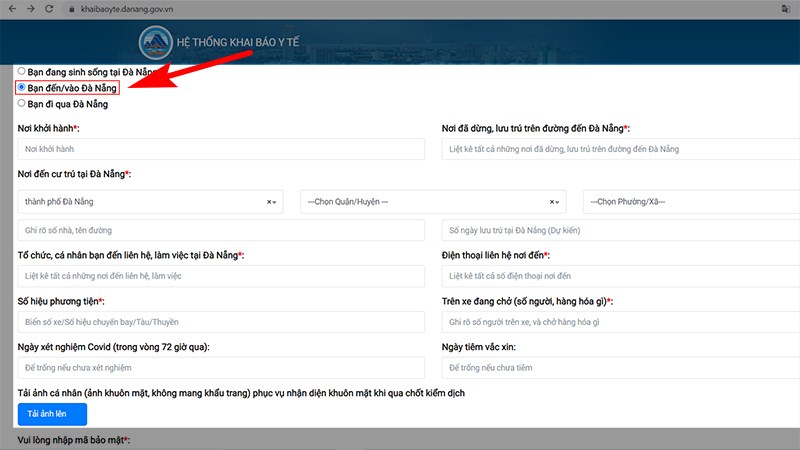Screen dimensions: 800x450
Task: Open the translate icon in address bar
Action: coord(786,9)
